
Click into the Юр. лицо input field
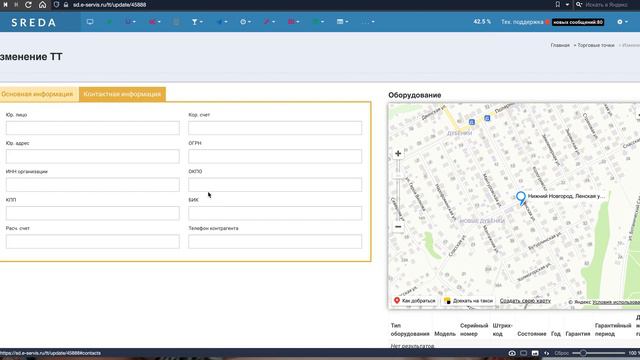pyautogui.click(x=93, y=128)
